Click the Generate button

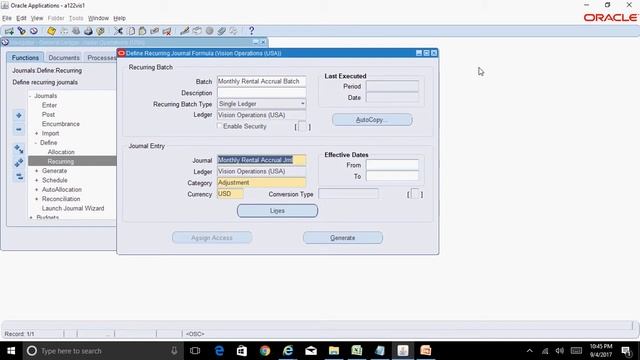[x=342, y=238]
